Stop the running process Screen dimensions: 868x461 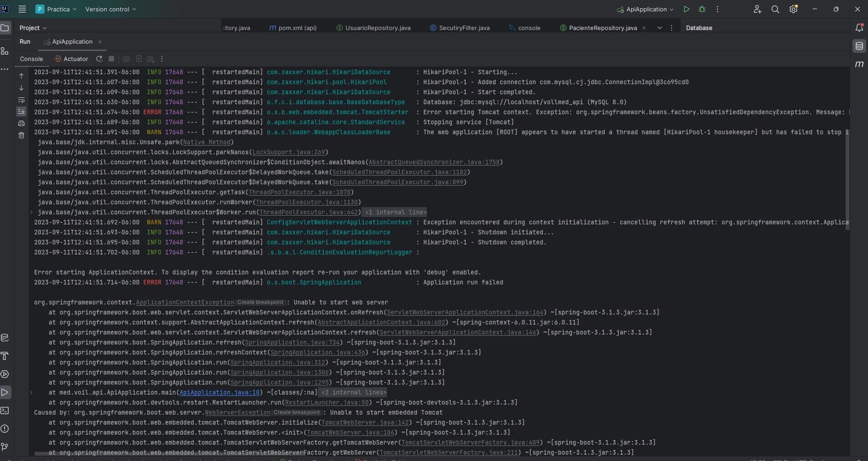coord(111,59)
